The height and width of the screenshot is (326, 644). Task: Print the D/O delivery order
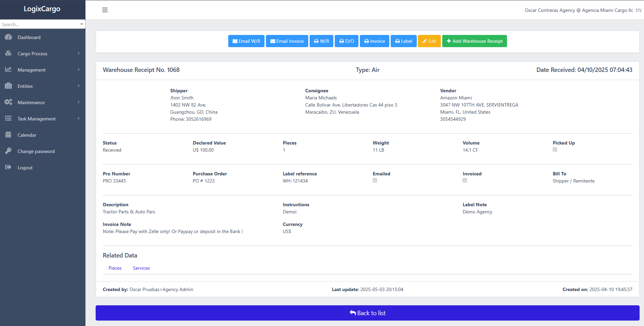346,41
